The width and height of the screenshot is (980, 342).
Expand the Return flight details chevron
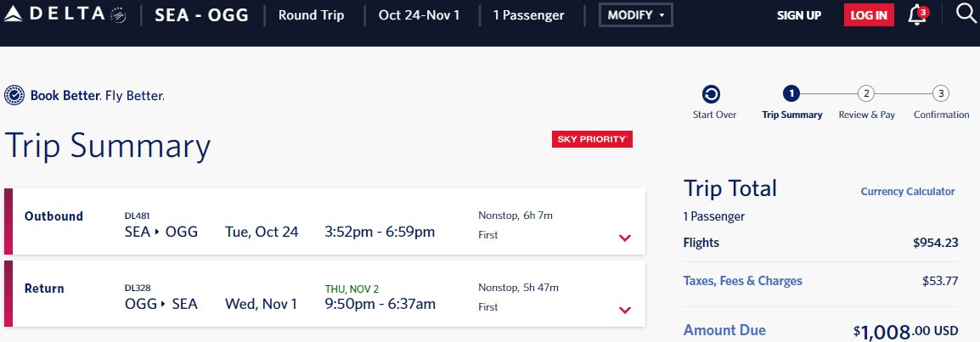pos(625,310)
